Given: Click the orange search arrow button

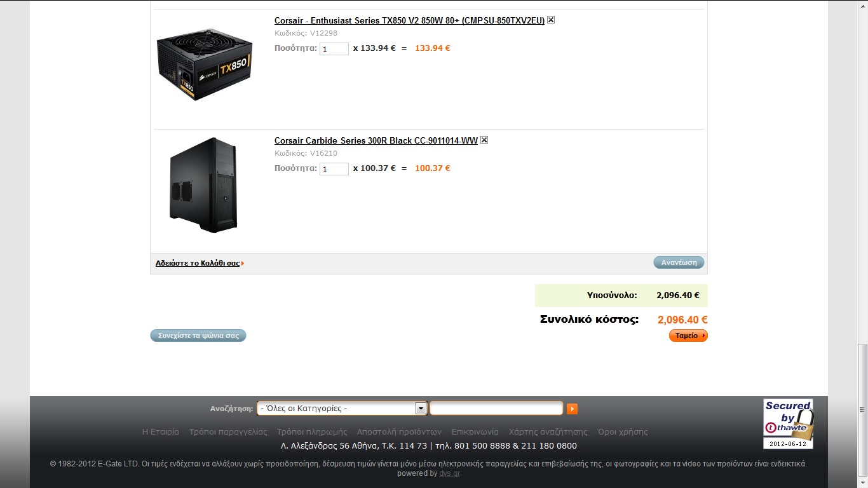Looking at the screenshot, I should (x=572, y=409).
